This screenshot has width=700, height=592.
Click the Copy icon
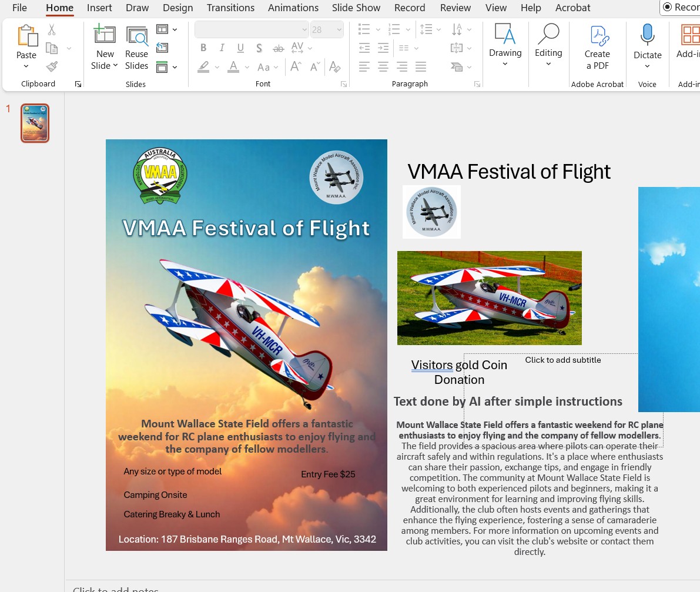(x=52, y=48)
